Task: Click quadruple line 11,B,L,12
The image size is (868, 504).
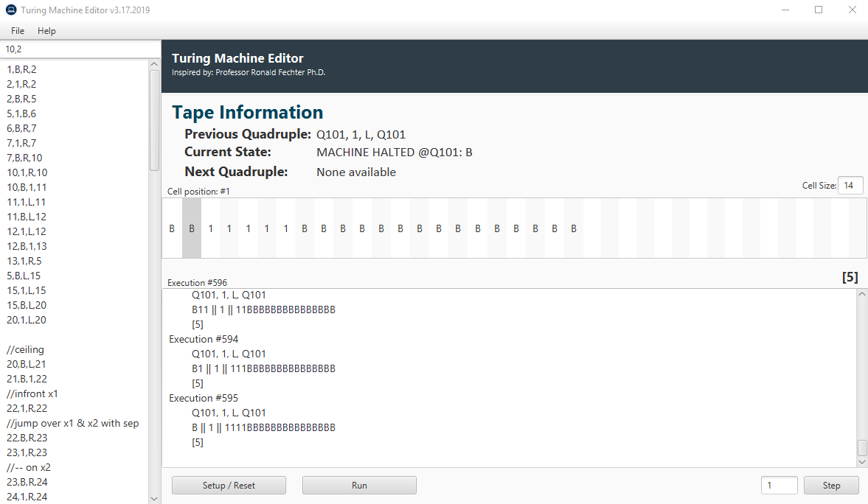Action: (x=27, y=217)
